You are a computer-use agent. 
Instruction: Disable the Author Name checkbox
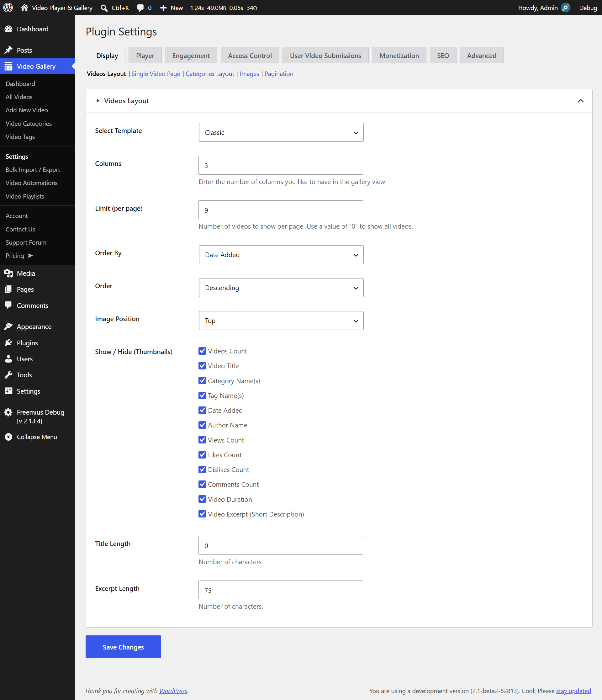202,425
